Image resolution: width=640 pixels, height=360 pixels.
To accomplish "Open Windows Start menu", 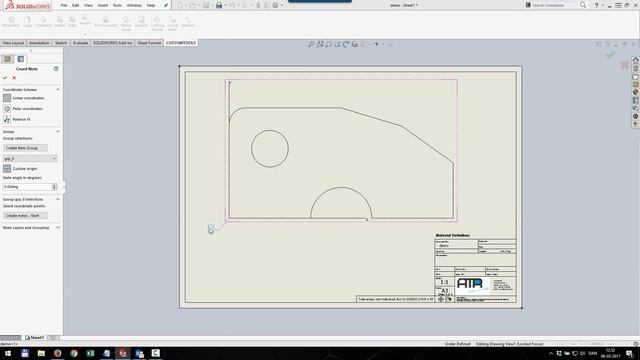I will tap(8, 353).
